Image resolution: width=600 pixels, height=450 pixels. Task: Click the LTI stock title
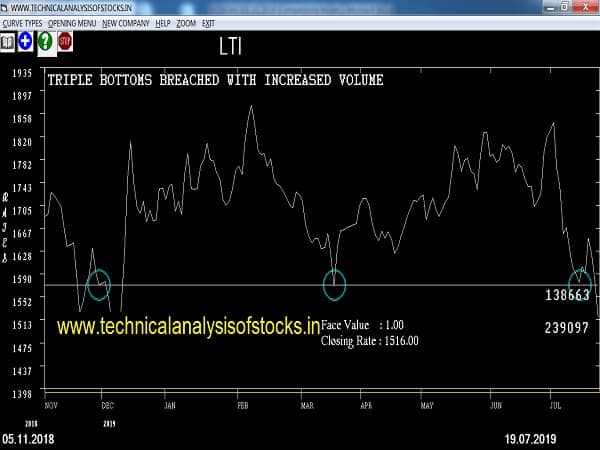(x=230, y=46)
